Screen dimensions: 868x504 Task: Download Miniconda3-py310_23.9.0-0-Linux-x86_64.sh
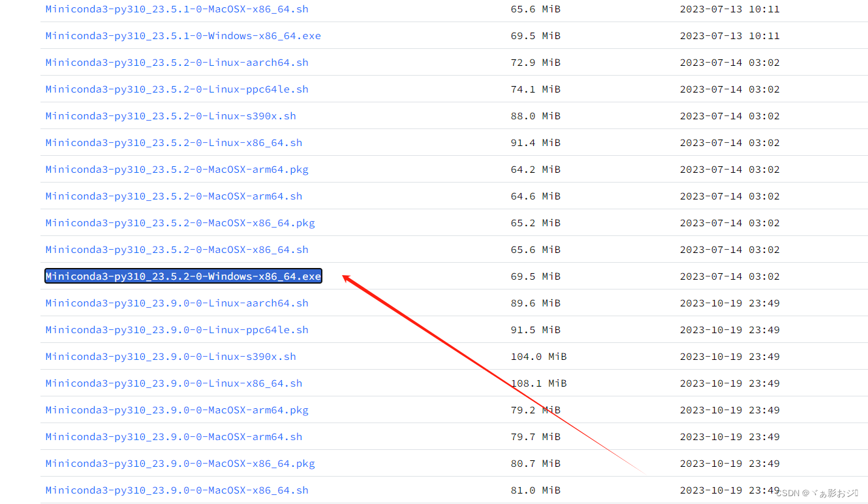tap(174, 383)
